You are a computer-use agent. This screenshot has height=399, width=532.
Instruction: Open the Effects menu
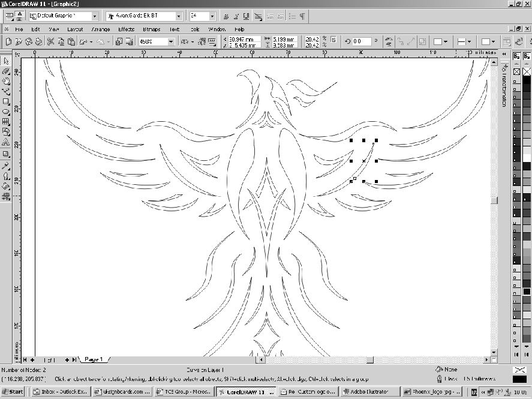(x=126, y=29)
